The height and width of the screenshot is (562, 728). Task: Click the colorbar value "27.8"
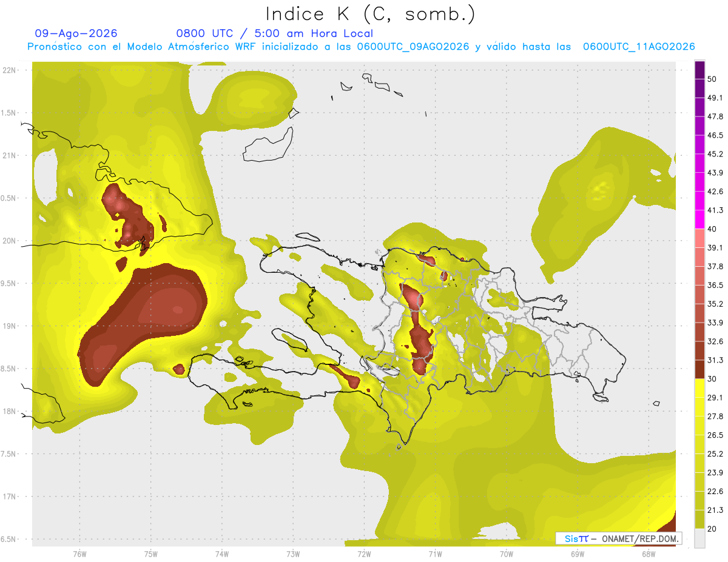715,416
